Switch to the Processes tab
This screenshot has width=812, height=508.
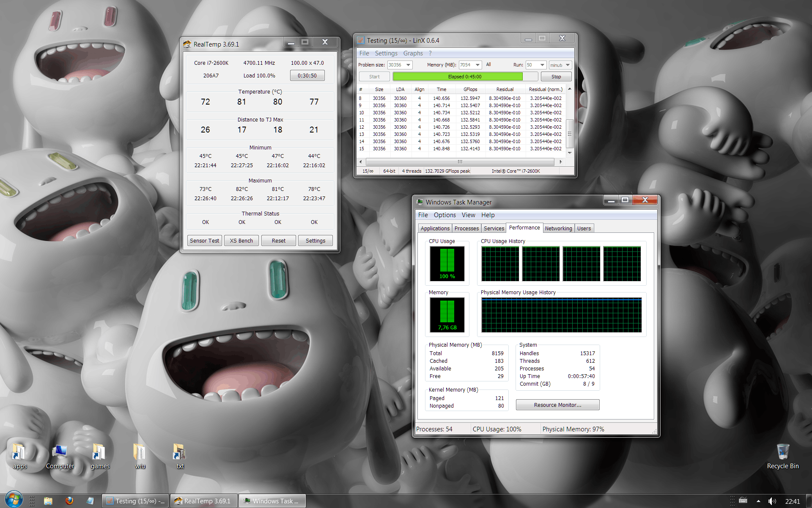(466, 228)
